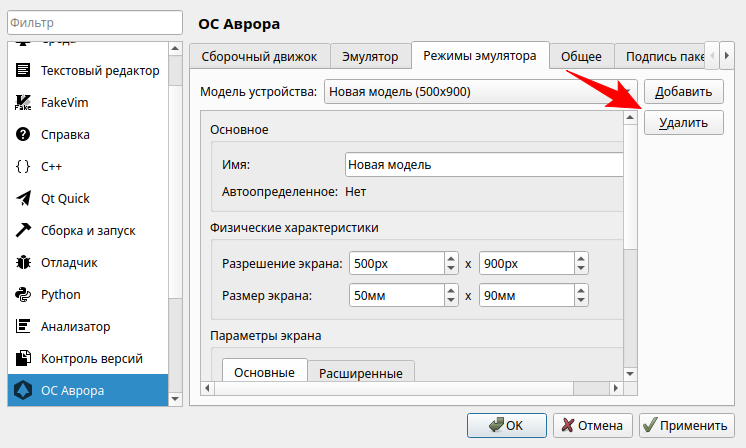Click the Автоопределенное value Нет
The height and width of the screenshot is (448, 746).
click(x=355, y=192)
